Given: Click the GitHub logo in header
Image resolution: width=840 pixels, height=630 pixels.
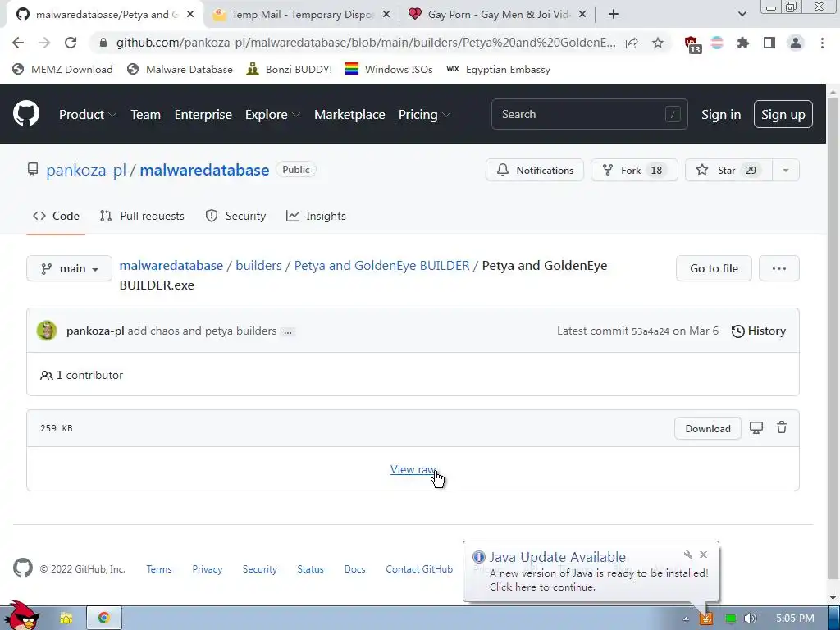Looking at the screenshot, I should point(26,113).
